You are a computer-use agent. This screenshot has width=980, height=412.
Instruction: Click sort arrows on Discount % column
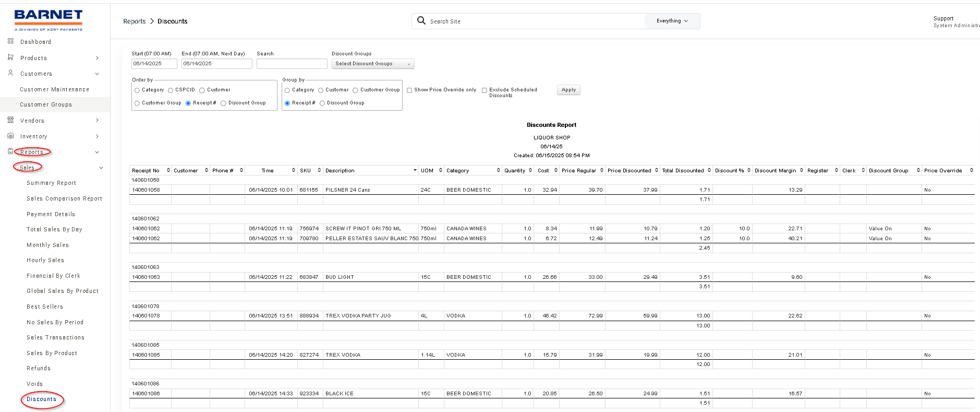tap(749, 170)
